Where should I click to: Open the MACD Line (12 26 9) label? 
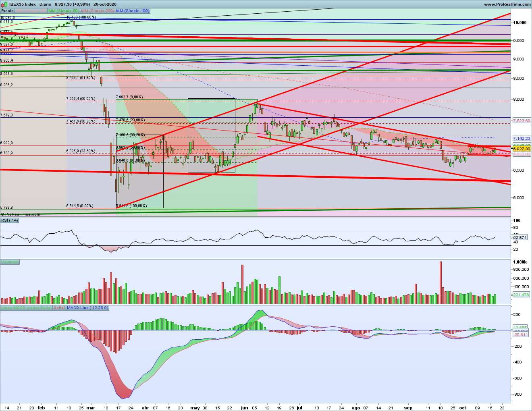tap(87, 308)
